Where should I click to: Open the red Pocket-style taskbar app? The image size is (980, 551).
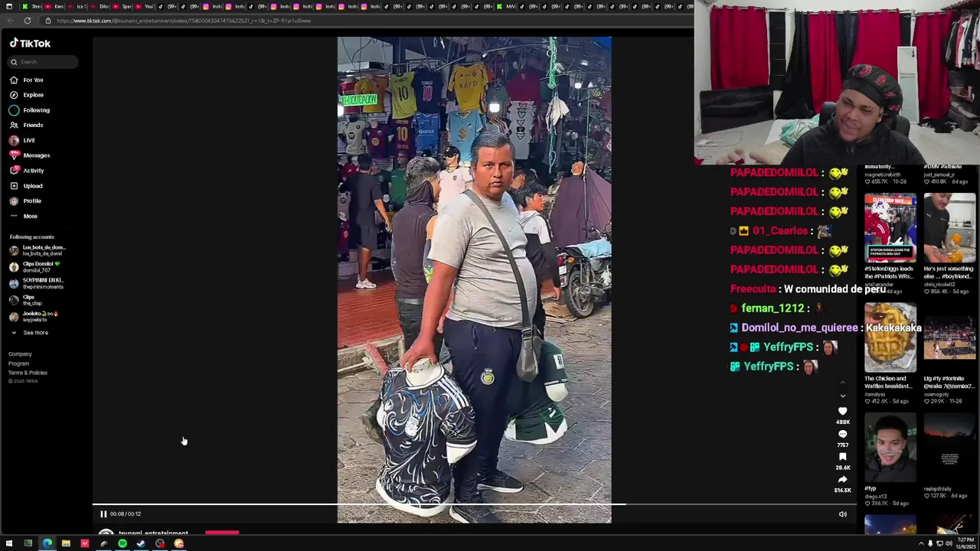84,544
